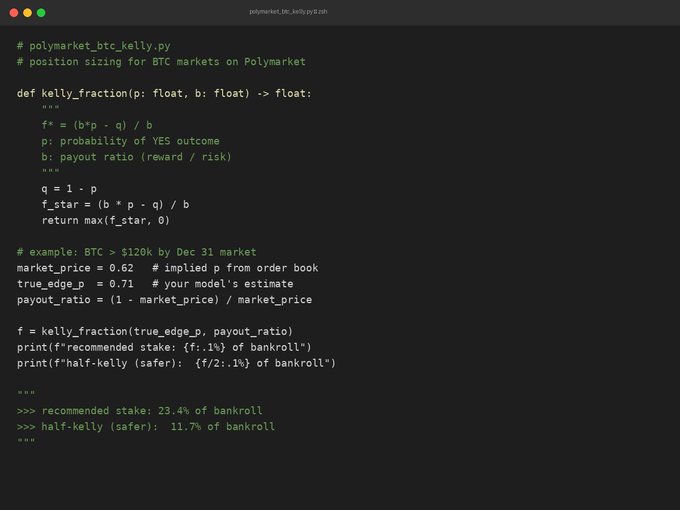Click the comment line '# polymarket_btc_kelly.py'
Image resolution: width=680 pixels, height=510 pixels.
94,46
